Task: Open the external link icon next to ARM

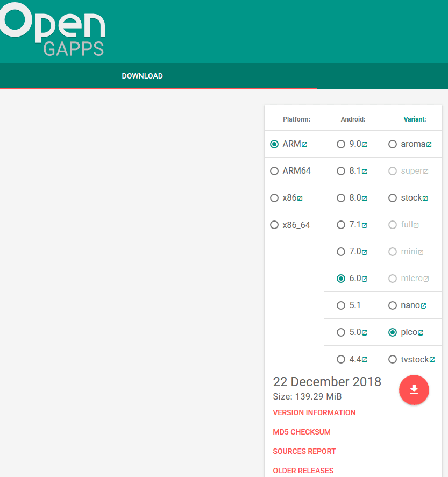Action: coord(304,145)
